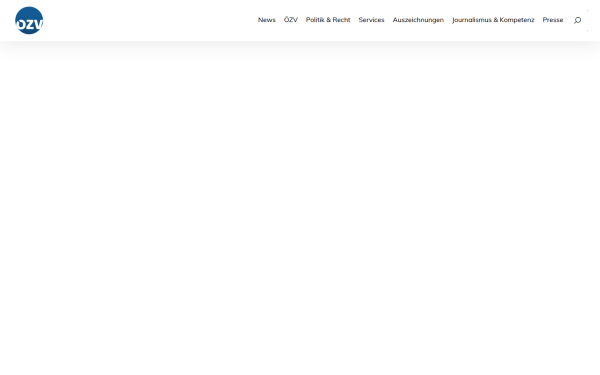Viewport: 600px width, 375px height.
Task: Visit the Presse page
Action: coord(553,20)
